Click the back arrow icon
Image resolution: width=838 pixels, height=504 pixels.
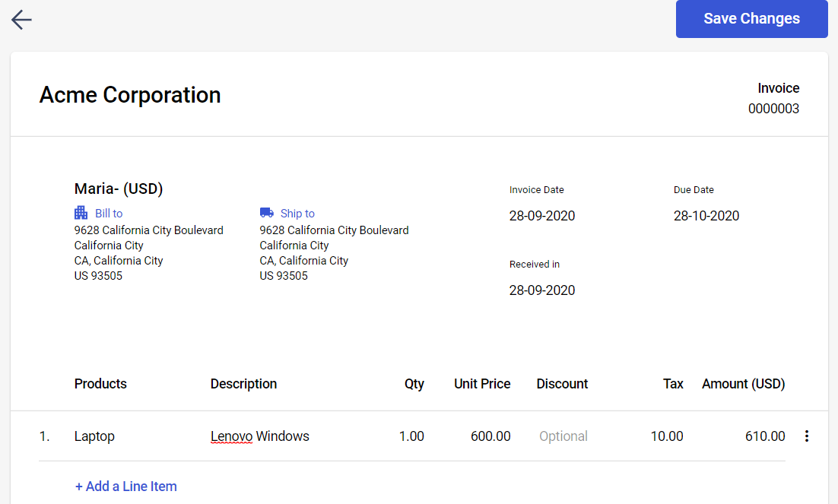(x=21, y=20)
